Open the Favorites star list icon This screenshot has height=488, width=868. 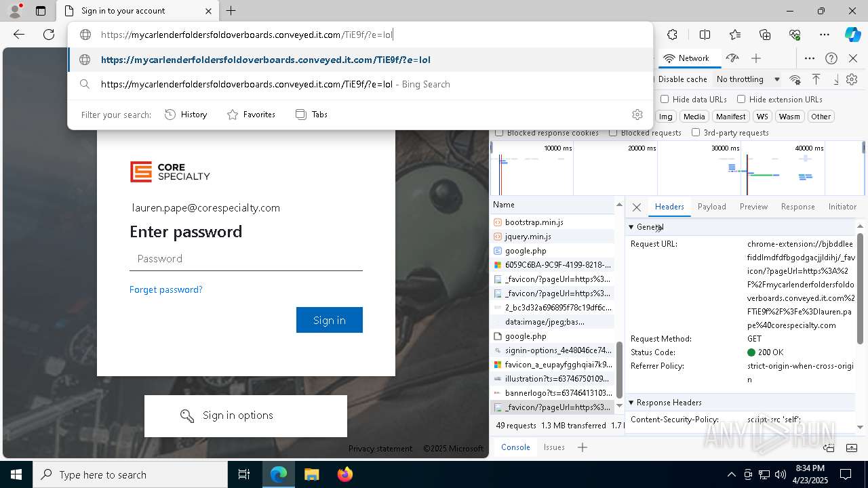(x=735, y=35)
